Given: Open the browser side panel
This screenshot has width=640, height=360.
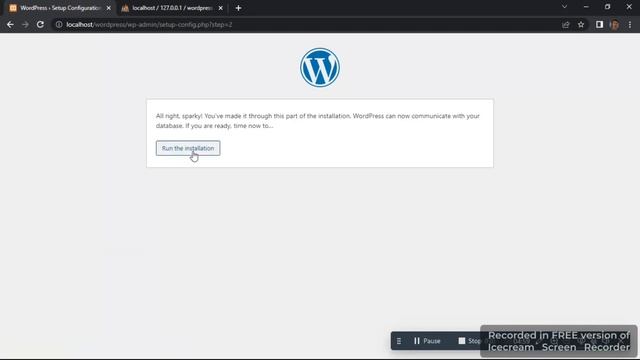Looking at the screenshot, I should (x=599, y=24).
